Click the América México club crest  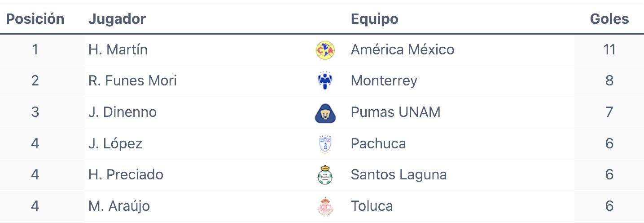tap(325, 50)
